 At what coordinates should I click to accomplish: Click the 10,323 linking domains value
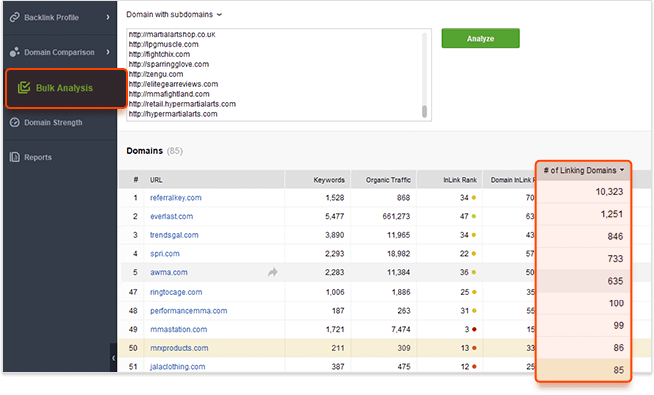[609, 192]
